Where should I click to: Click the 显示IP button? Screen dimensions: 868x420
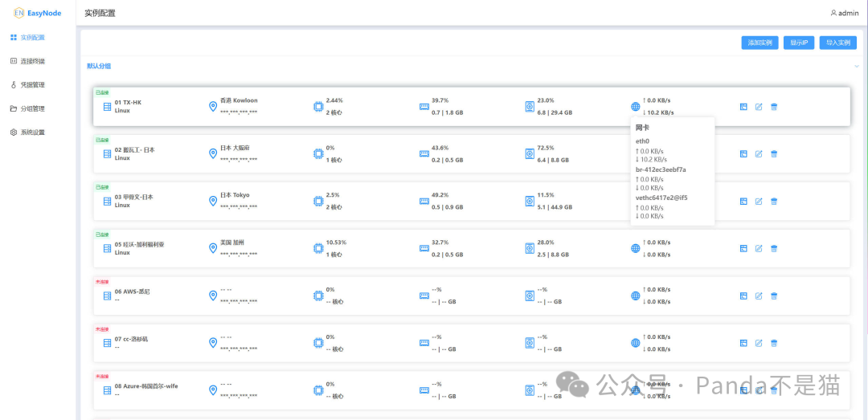(x=799, y=43)
